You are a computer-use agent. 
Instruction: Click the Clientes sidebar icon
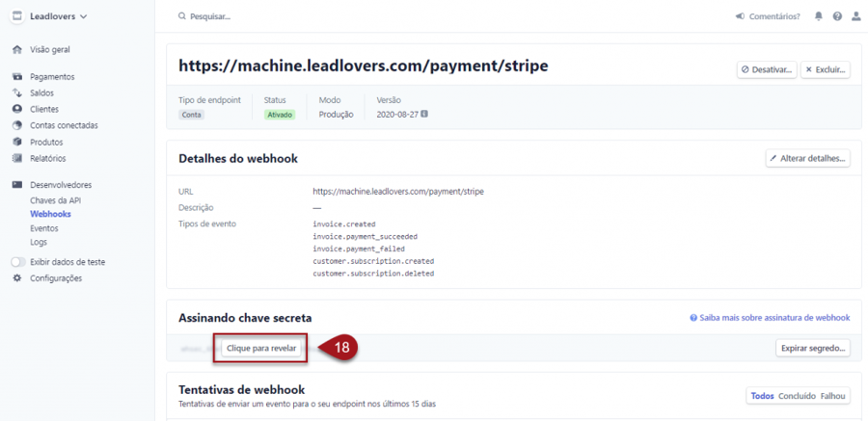pos(17,109)
